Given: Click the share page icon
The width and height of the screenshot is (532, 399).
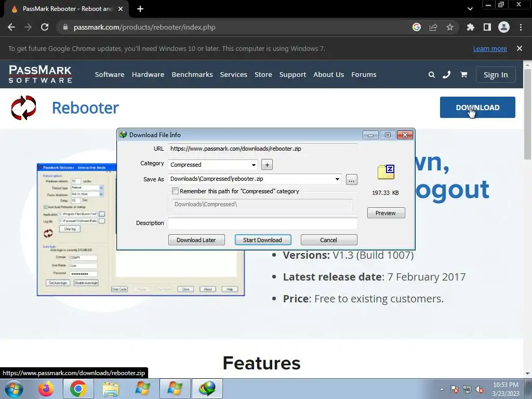Looking at the screenshot, I should (433, 27).
